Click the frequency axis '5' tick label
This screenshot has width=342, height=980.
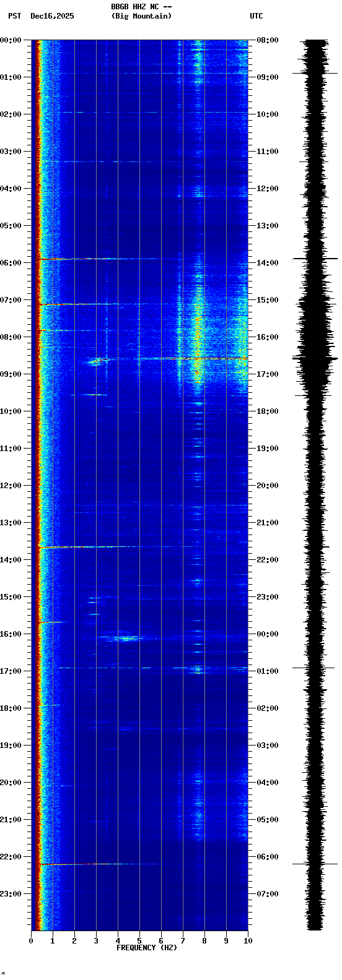(x=139, y=941)
